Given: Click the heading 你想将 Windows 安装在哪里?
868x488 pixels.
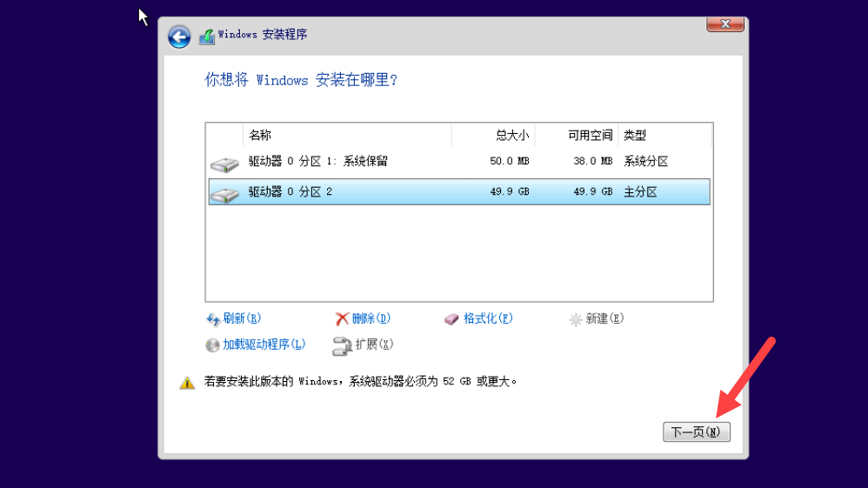Looking at the screenshot, I should pyautogui.click(x=301, y=80).
